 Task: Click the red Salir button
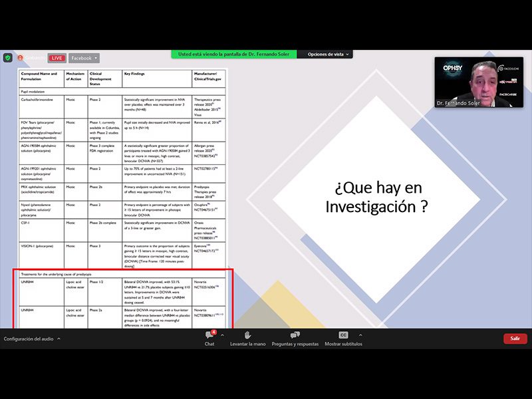click(515, 338)
